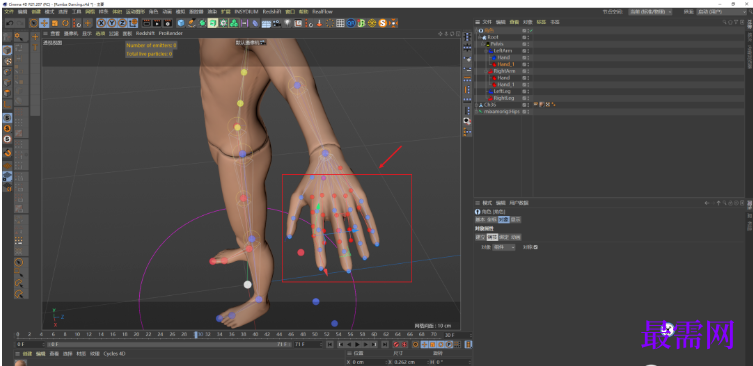The width and height of the screenshot is (753, 366).
Task: Expand the Ch36 object node
Action: pyautogui.click(x=476, y=105)
